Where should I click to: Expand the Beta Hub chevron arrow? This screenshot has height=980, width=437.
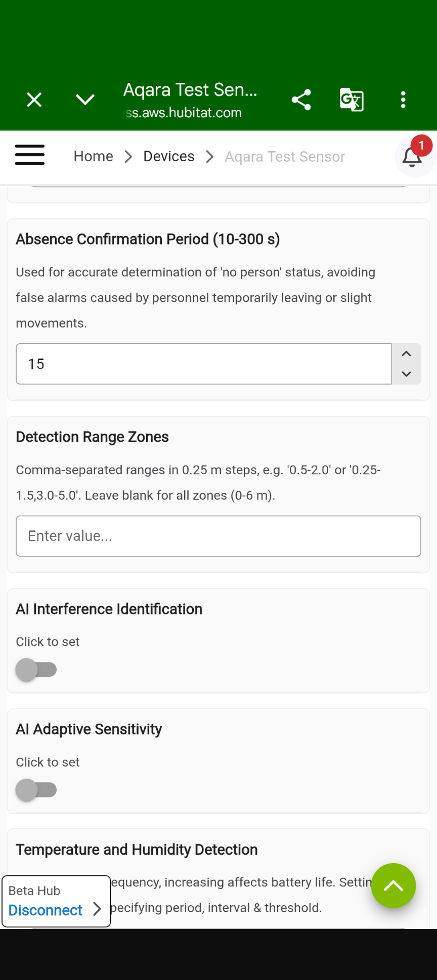(97, 910)
